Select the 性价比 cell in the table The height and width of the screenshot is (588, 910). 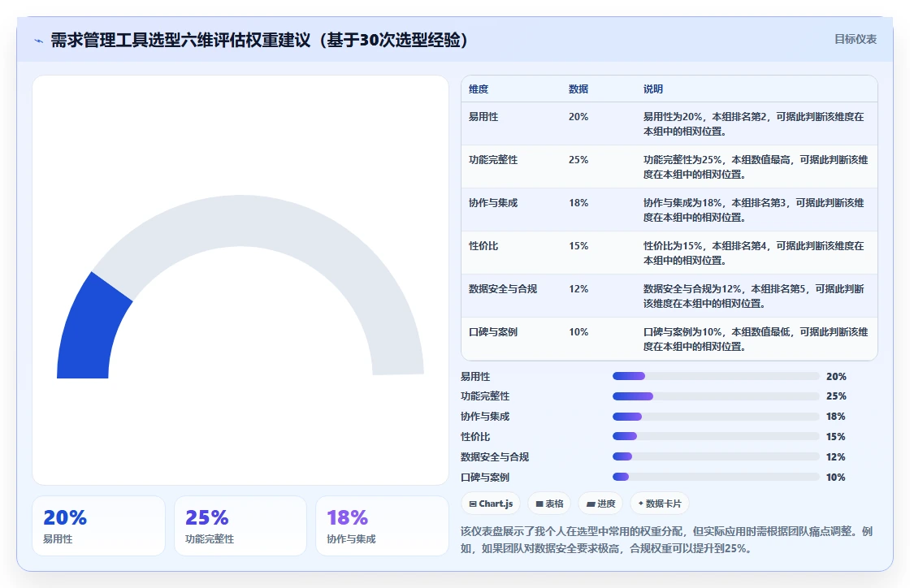pyautogui.click(x=483, y=246)
